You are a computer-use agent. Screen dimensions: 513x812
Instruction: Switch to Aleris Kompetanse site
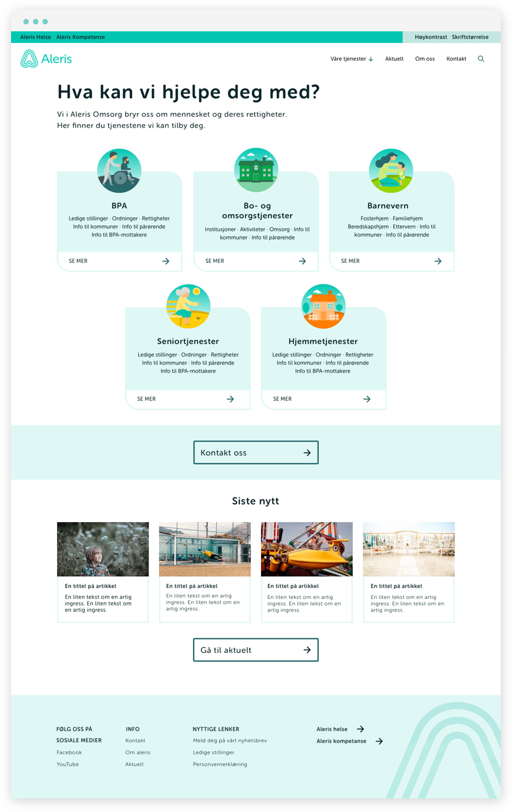[80, 37]
